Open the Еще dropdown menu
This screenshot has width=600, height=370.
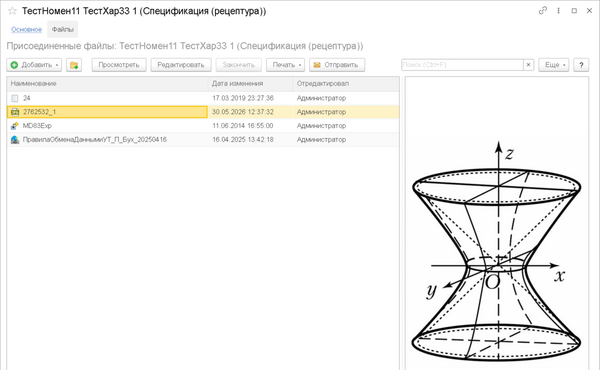point(554,65)
